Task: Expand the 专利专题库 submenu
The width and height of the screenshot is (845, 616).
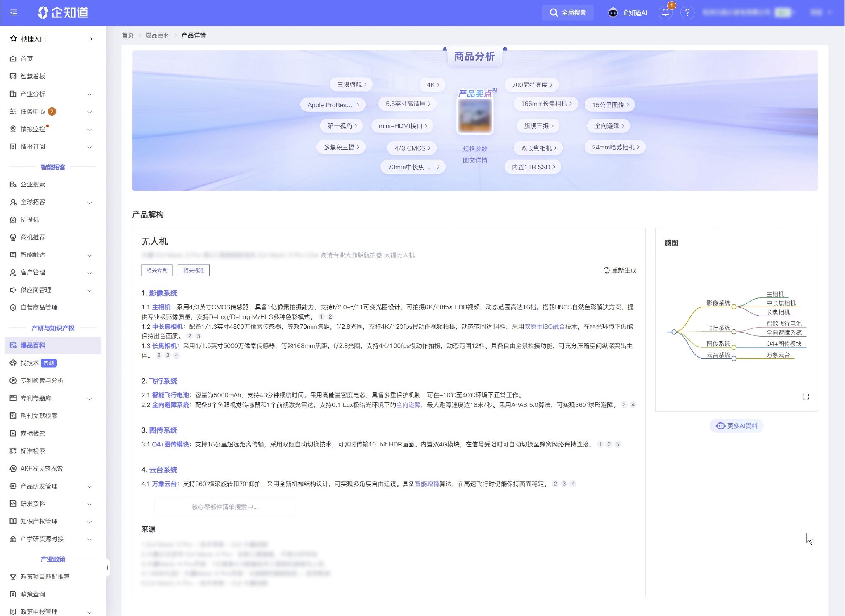Action: (x=90, y=399)
